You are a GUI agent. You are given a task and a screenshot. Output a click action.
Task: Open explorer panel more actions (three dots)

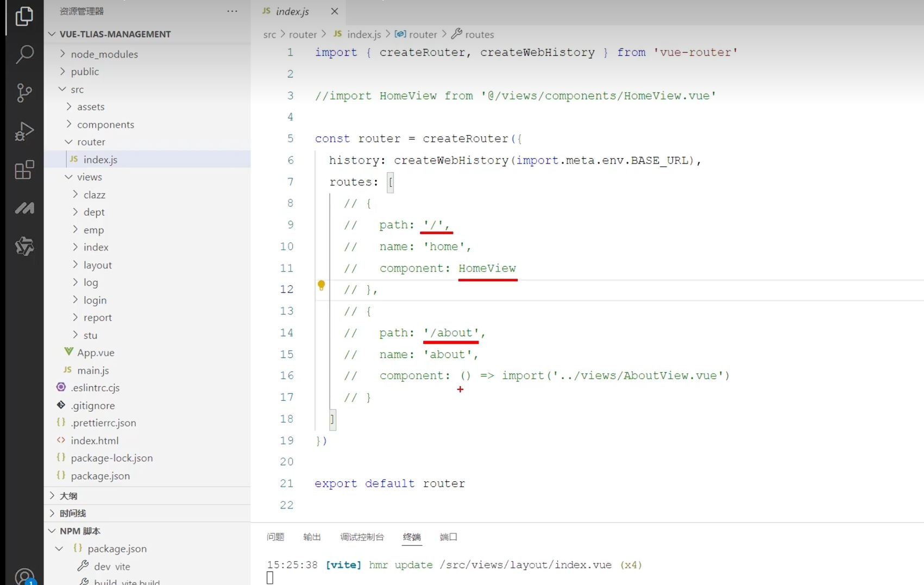coord(232,11)
